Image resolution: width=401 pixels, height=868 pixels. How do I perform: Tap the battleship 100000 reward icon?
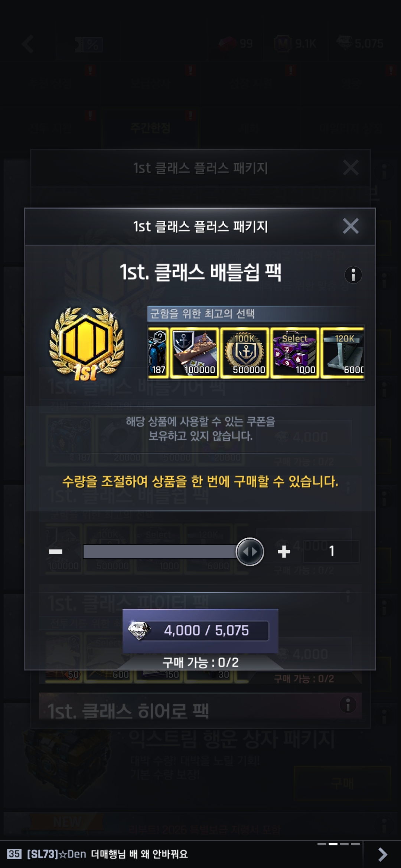[x=194, y=353]
